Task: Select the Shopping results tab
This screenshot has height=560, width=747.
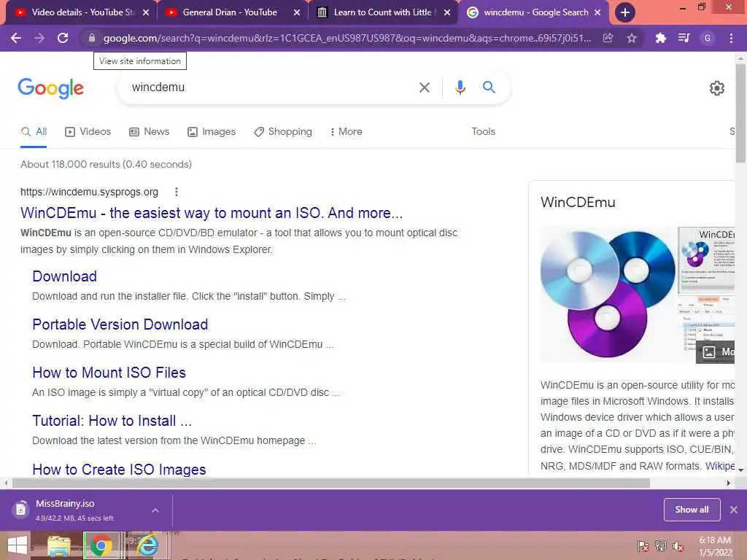Action: (x=283, y=131)
